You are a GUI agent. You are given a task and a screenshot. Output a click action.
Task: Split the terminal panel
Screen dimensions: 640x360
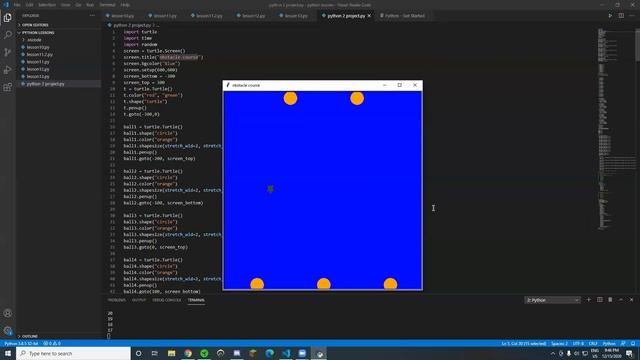pyautogui.click(x=600, y=300)
